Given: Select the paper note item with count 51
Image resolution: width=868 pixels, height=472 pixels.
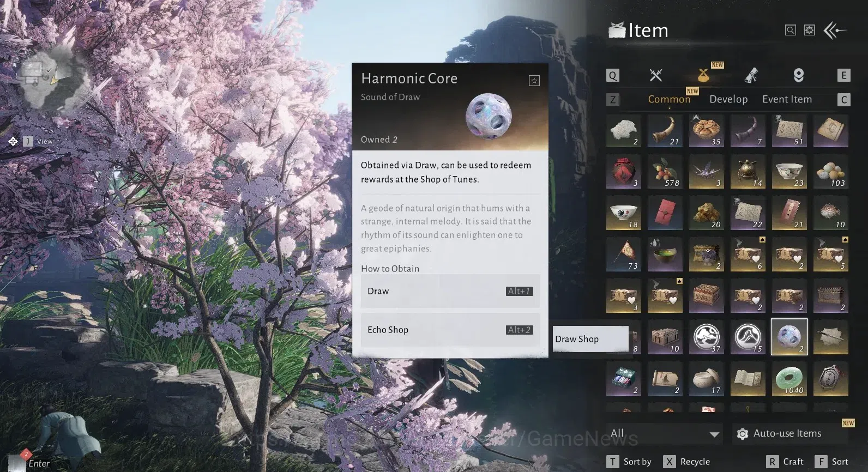Looking at the screenshot, I should (789, 130).
